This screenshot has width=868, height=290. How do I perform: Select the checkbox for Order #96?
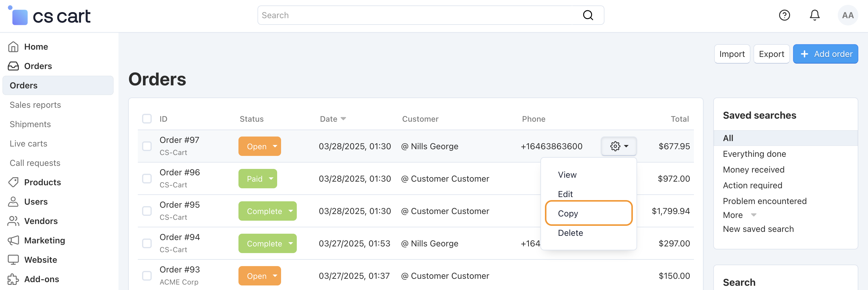[x=147, y=179]
